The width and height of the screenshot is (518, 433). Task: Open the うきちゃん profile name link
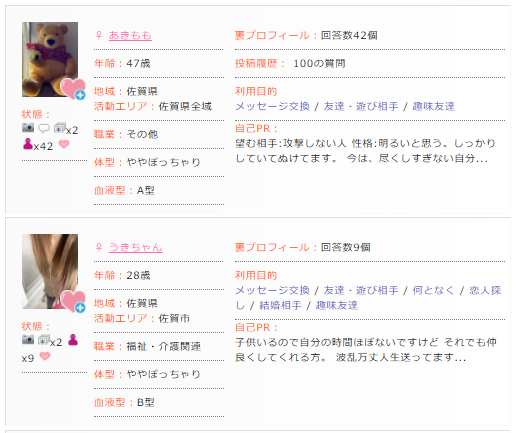pos(136,247)
